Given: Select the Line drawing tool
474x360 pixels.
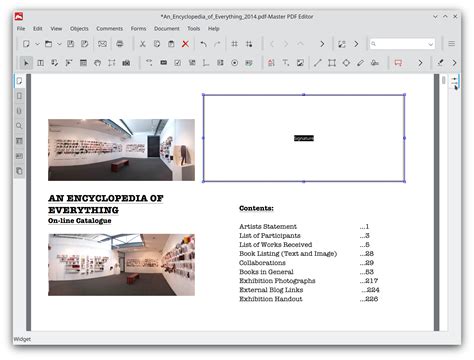Looking at the screenshot, I should (x=318, y=63).
